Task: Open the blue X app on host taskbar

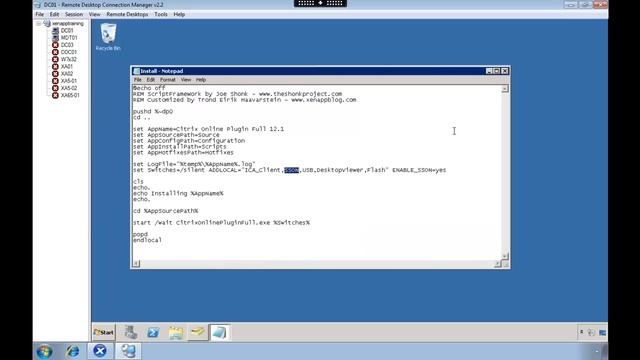Action: [x=100, y=351]
